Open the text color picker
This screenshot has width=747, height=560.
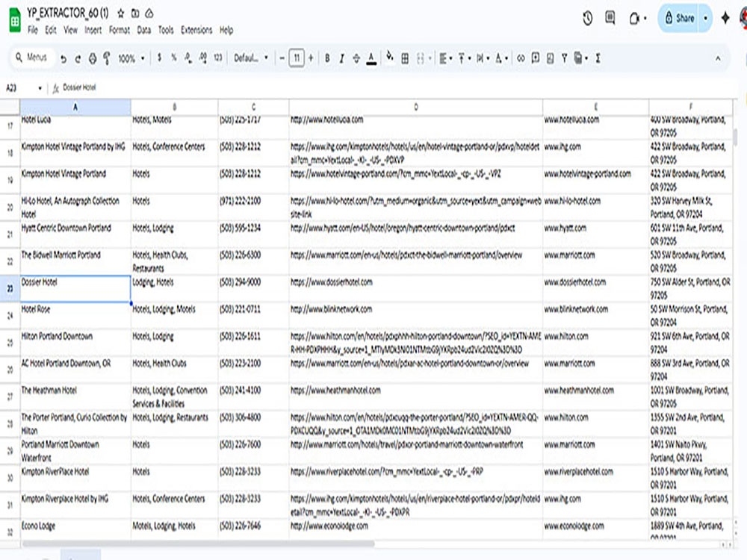click(371, 58)
